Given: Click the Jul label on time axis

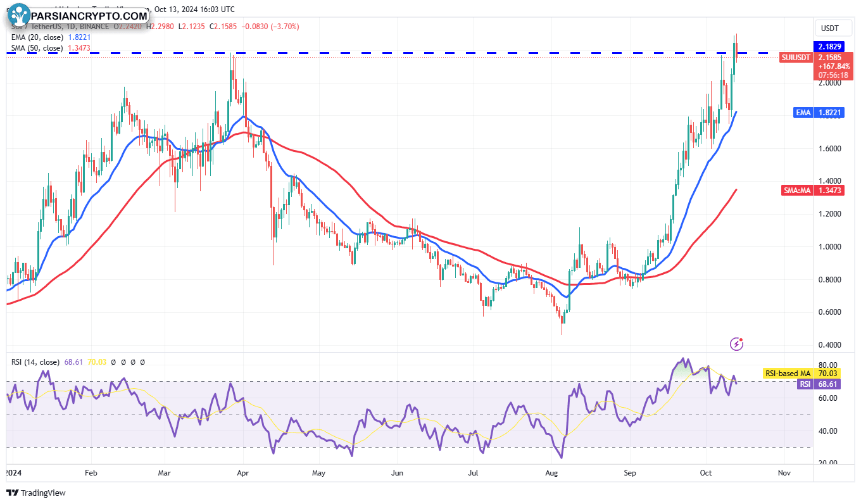Looking at the screenshot, I should (474, 472).
